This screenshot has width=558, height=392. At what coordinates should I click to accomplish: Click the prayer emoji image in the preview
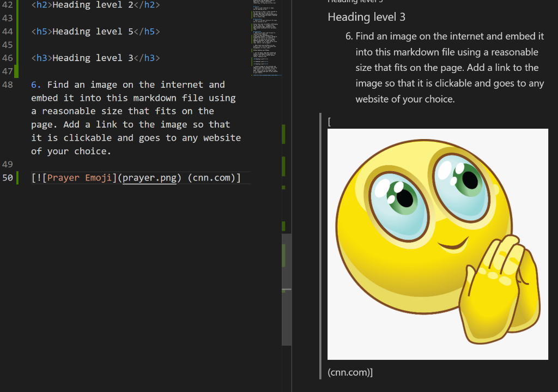tap(438, 244)
